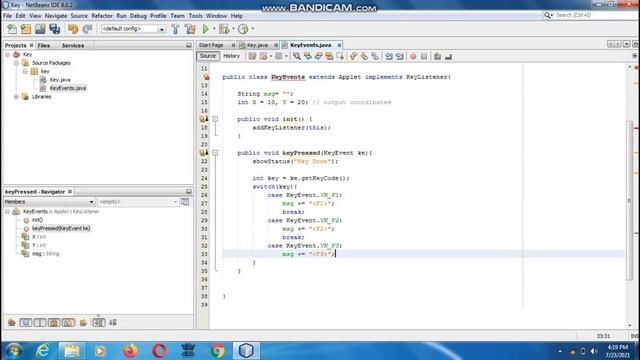Click the error hint icon on line 12
The image size is (640, 360).
click(206, 77)
